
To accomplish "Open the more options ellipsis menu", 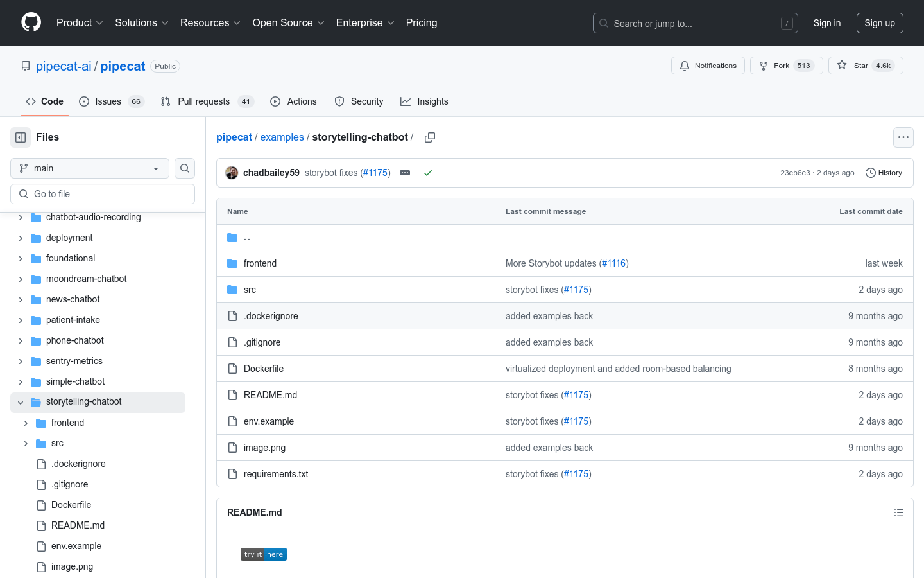I will tap(903, 137).
